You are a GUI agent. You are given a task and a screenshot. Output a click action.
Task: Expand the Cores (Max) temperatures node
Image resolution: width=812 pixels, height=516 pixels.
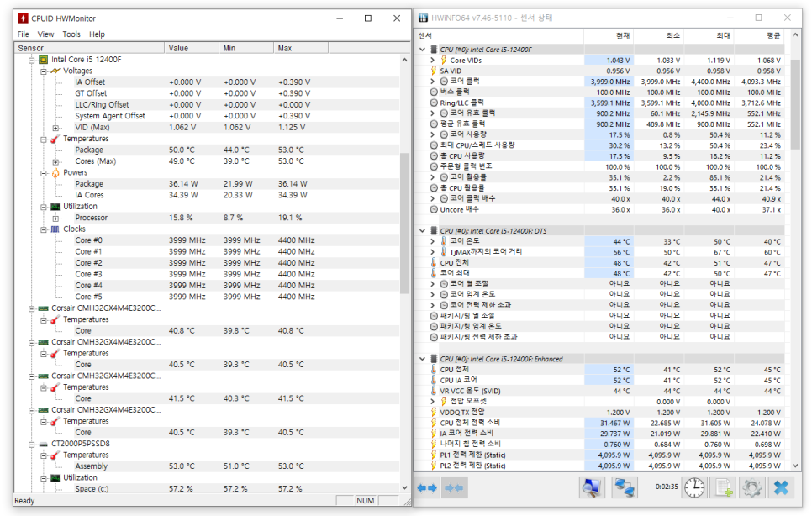tap(55, 161)
